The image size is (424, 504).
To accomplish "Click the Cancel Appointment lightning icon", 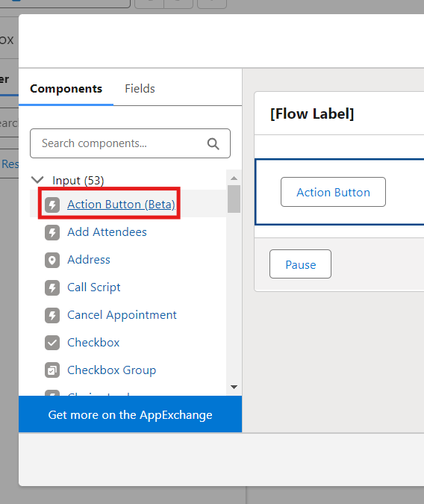I will (52, 315).
